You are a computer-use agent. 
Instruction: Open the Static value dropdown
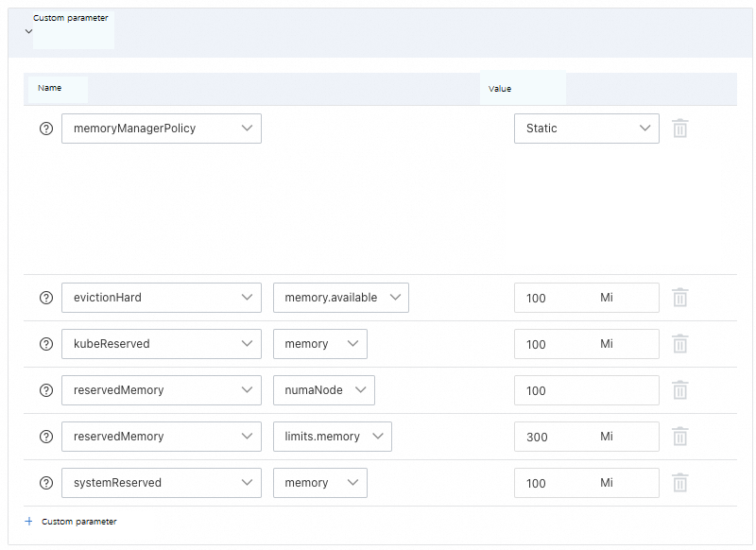pos(586,129)
